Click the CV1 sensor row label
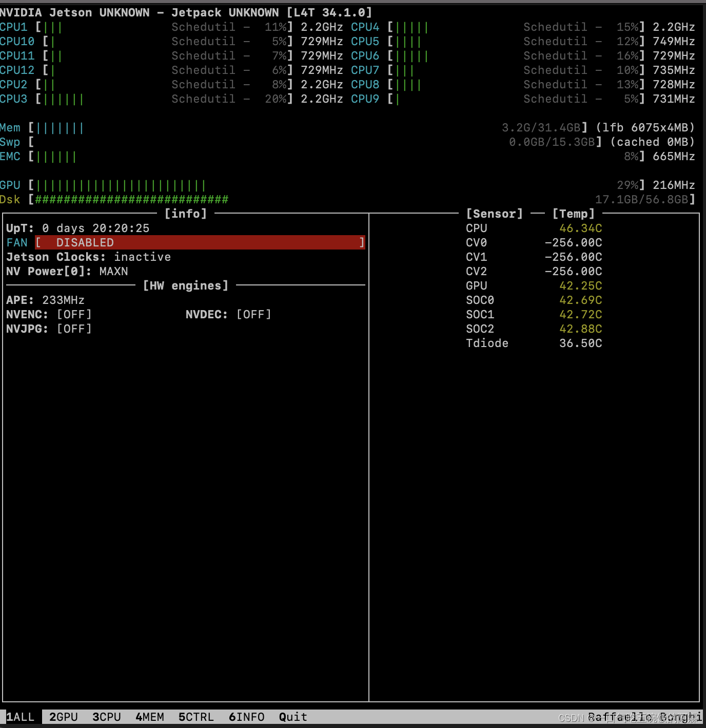The height and width of the screenshot is (728, 706). pos(477,257)
